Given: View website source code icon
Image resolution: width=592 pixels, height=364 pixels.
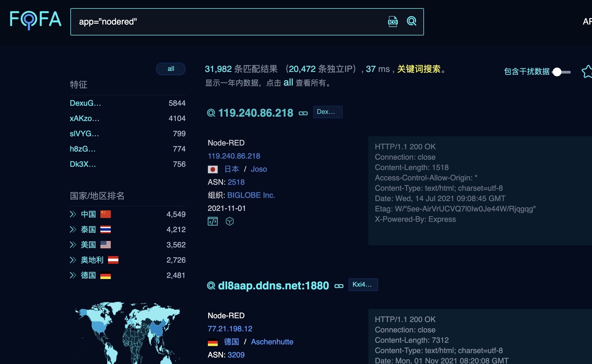Looking at the screenshot, I should tap(213, 221).
